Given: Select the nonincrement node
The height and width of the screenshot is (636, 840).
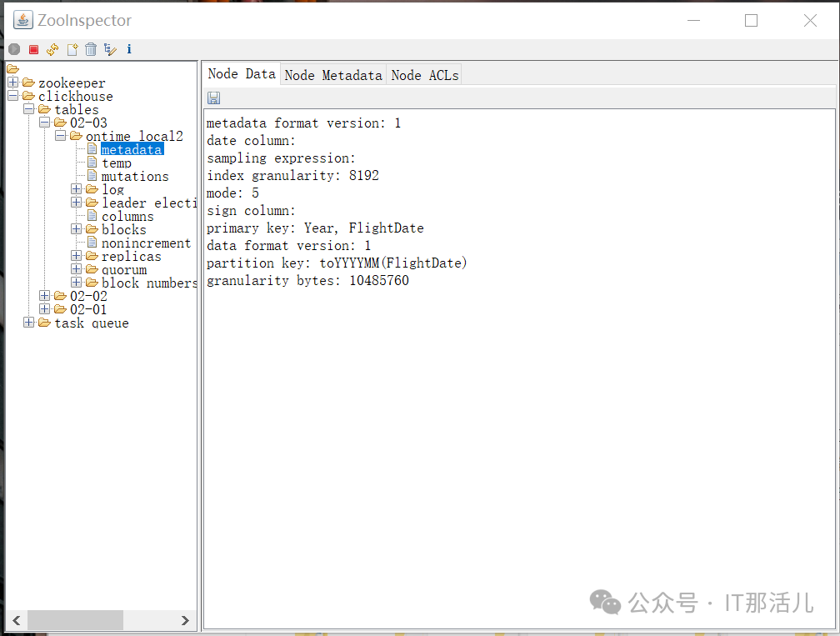Looking at the screenshot, I should coord(146,243).
